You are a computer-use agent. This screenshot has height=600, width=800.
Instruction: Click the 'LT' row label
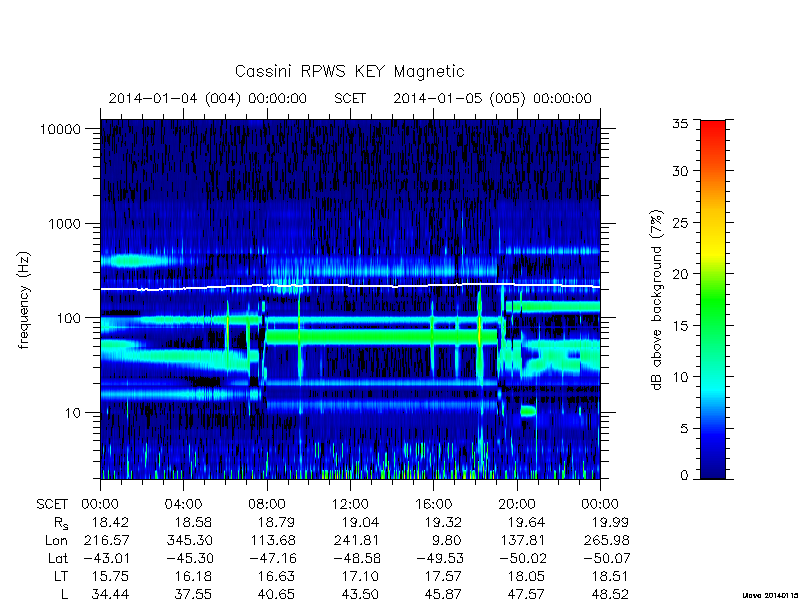61,576
